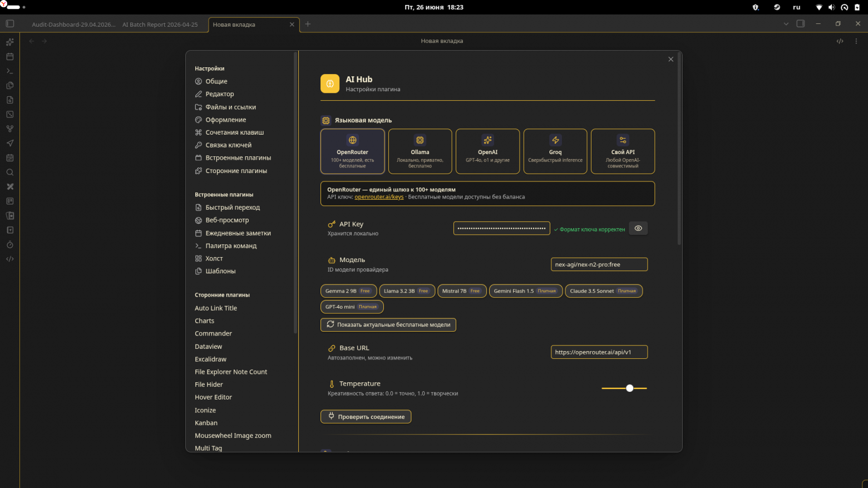The height and width of the screenshot is (488, 868).
Task: Click the kanban board icon in ribbon
Action: click(x=9, y=201)
